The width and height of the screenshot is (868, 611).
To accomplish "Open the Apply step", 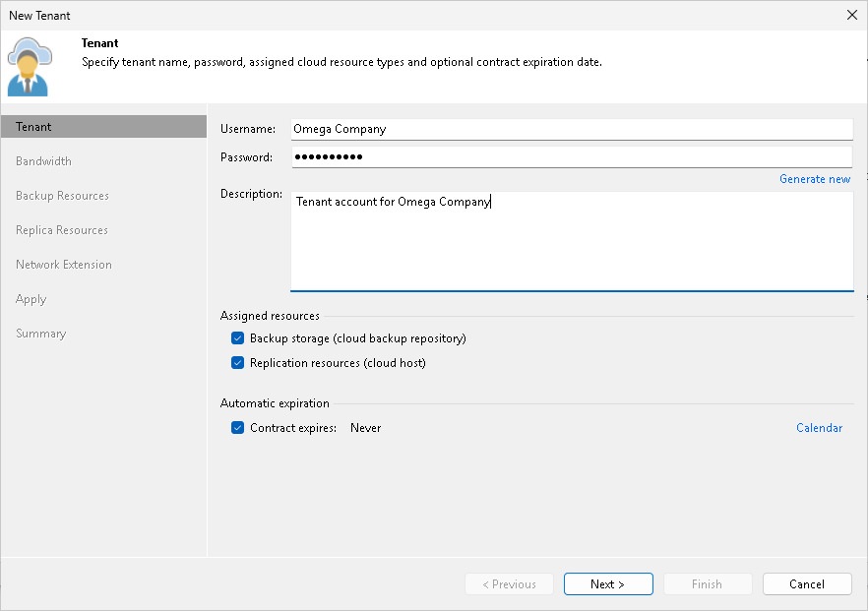I will (31, 298).
